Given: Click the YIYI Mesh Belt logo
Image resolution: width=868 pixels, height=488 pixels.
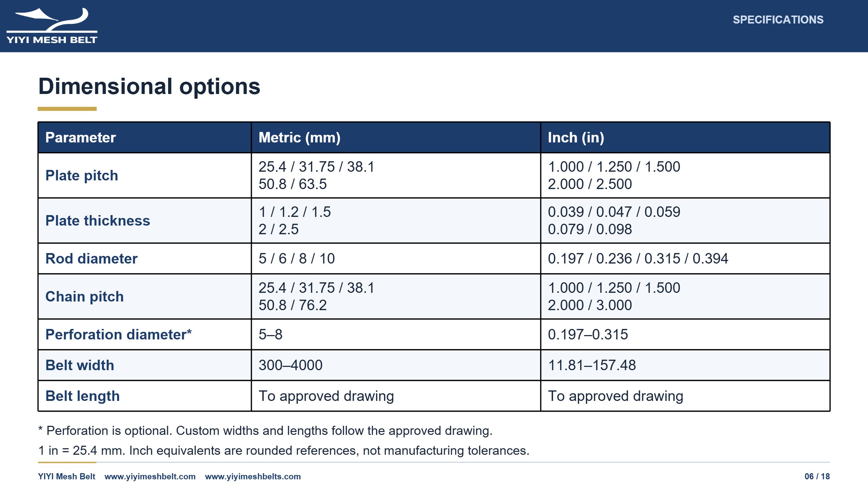Looking at the screenshot, I should pos(52,26).
